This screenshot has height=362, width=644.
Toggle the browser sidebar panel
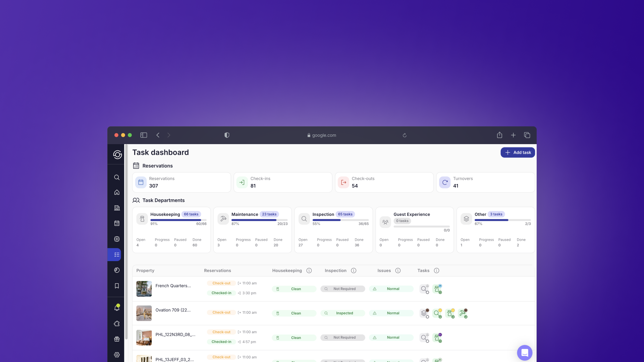(x=144, y=135)
